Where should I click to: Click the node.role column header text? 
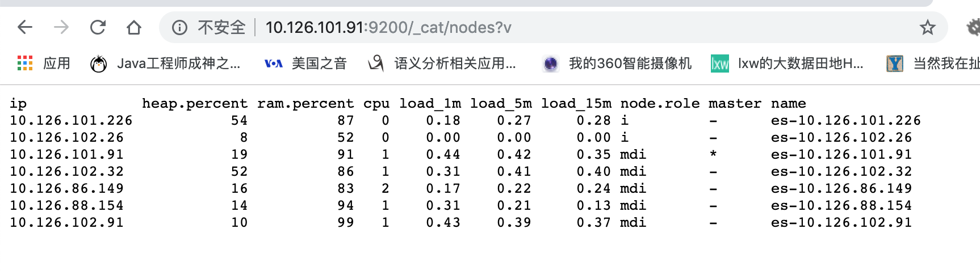pyautogui.click(x=660, y=103)
